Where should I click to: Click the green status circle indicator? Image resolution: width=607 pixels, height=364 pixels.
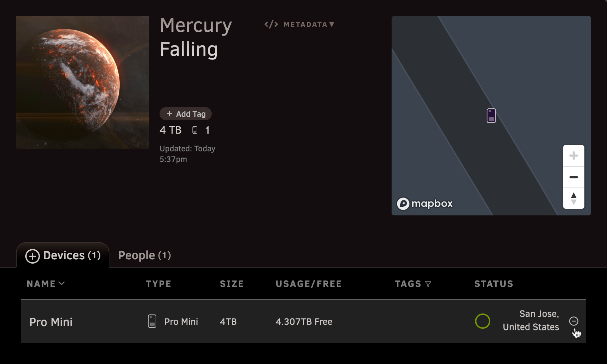coord(482,321)
